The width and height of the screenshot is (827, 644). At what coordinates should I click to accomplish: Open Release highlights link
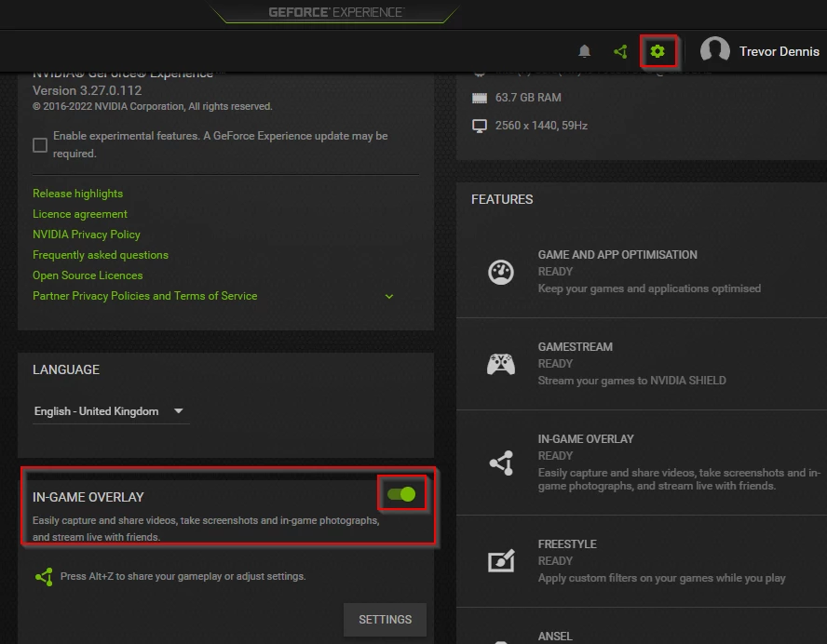77,194
